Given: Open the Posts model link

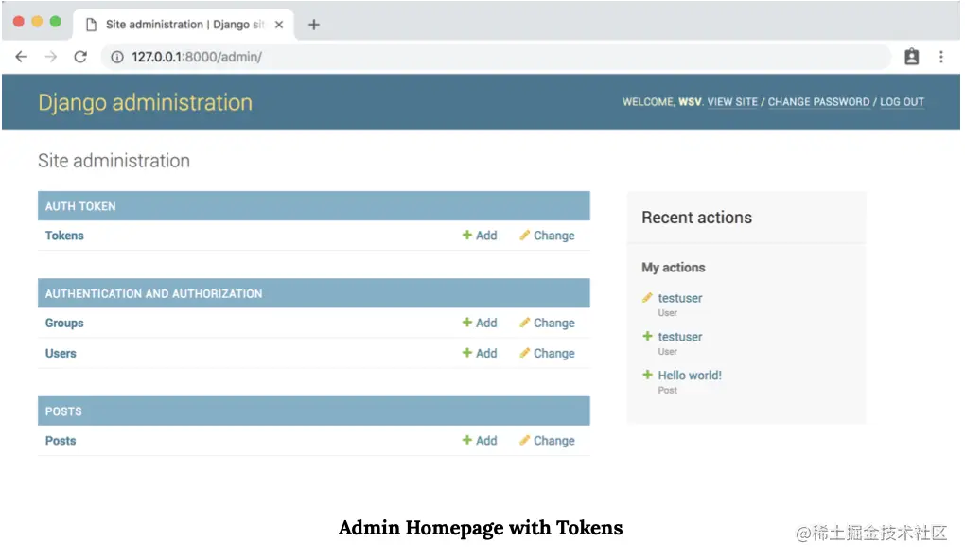Looking at the screenshot, I should click(61, 441).
